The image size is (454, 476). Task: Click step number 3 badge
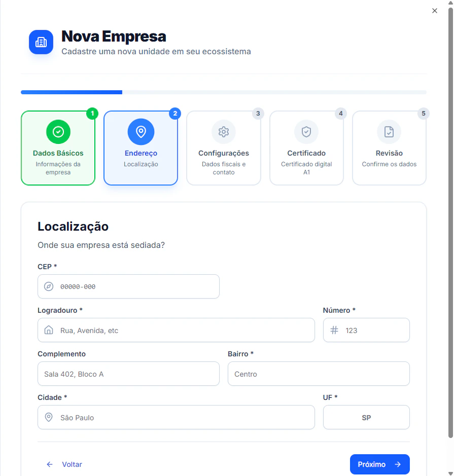(258, 114)
